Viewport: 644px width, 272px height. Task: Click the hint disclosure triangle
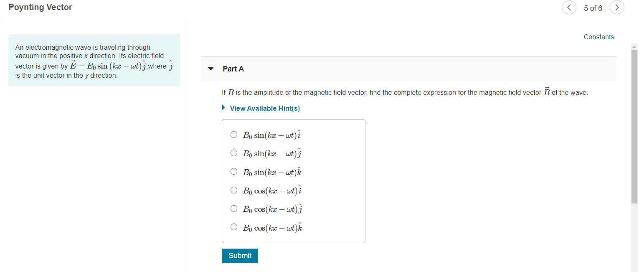224,108
